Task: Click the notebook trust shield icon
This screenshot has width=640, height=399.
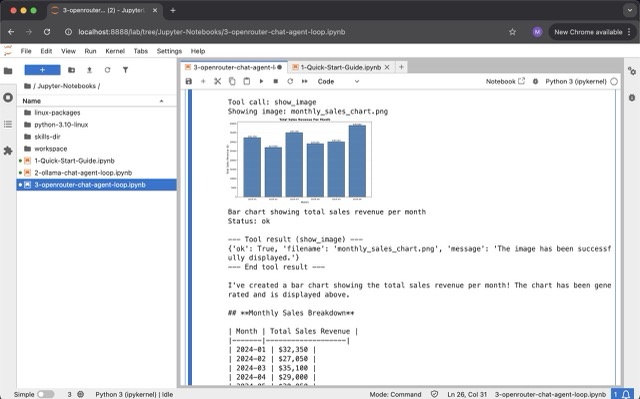Action: pos(434,394)
